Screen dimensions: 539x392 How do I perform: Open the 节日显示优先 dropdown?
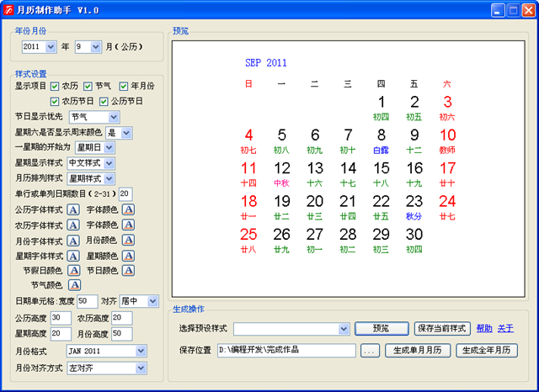[x=94, y=117]
